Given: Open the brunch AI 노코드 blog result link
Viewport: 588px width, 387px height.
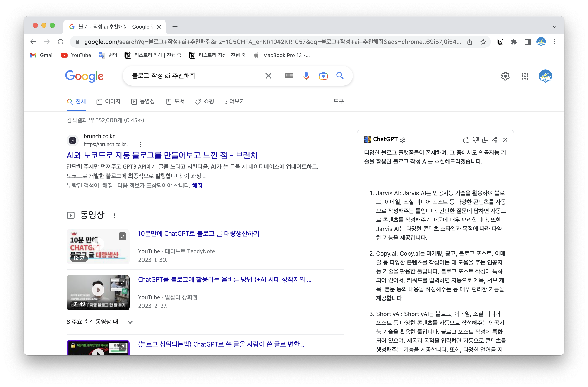Looking at the screenshot, I should pyautogui.click(x=162, y=155).
